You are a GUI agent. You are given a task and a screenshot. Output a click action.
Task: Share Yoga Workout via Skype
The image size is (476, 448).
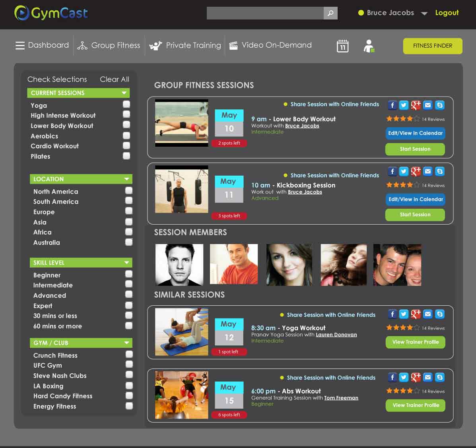439,314
